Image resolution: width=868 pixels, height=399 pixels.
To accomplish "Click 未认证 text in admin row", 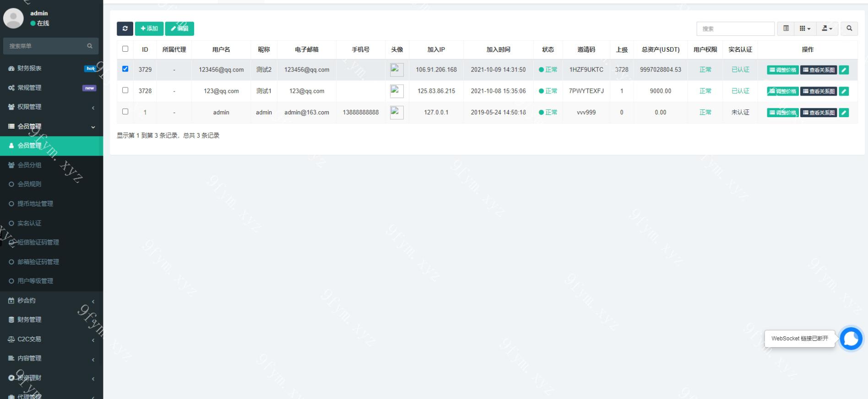I will (x=740, y=112).
